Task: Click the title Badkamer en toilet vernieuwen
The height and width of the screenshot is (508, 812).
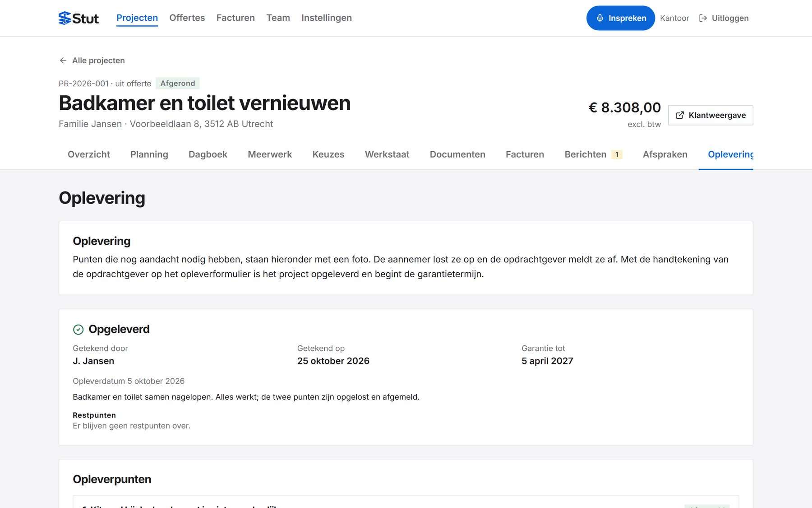Action: [204, 103]
